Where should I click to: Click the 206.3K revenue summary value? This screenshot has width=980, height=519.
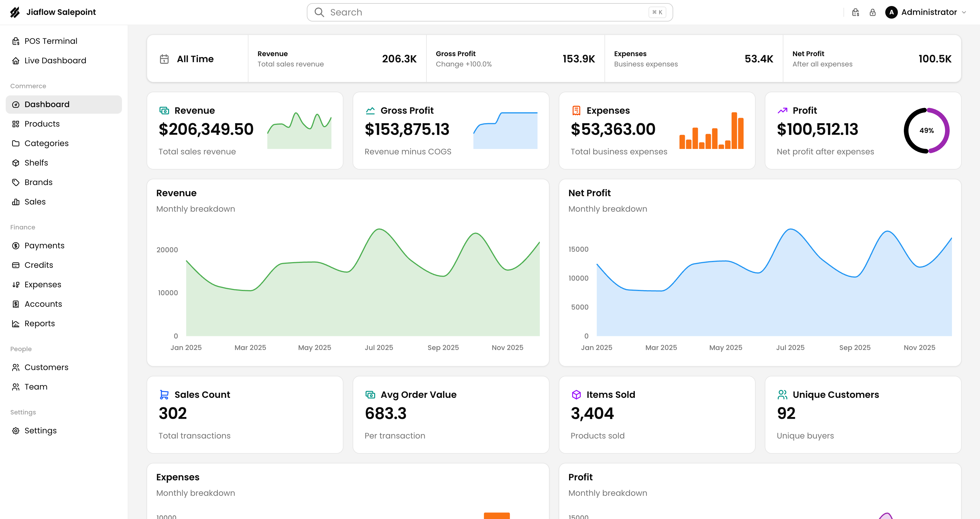400,59
